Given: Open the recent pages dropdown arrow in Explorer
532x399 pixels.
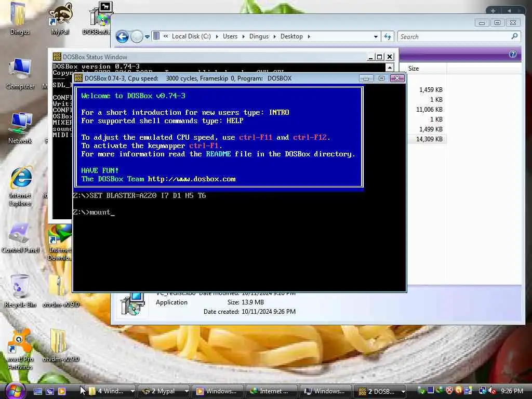Looking at the screenshot, I should 147,37.
